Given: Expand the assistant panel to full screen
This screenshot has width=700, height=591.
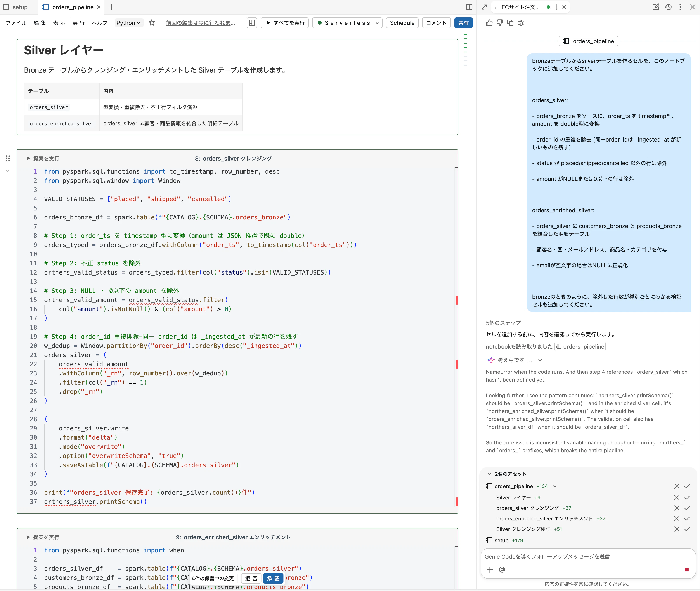Looking at the screenshot, I should pyautogui.click(x=484, y=7).
